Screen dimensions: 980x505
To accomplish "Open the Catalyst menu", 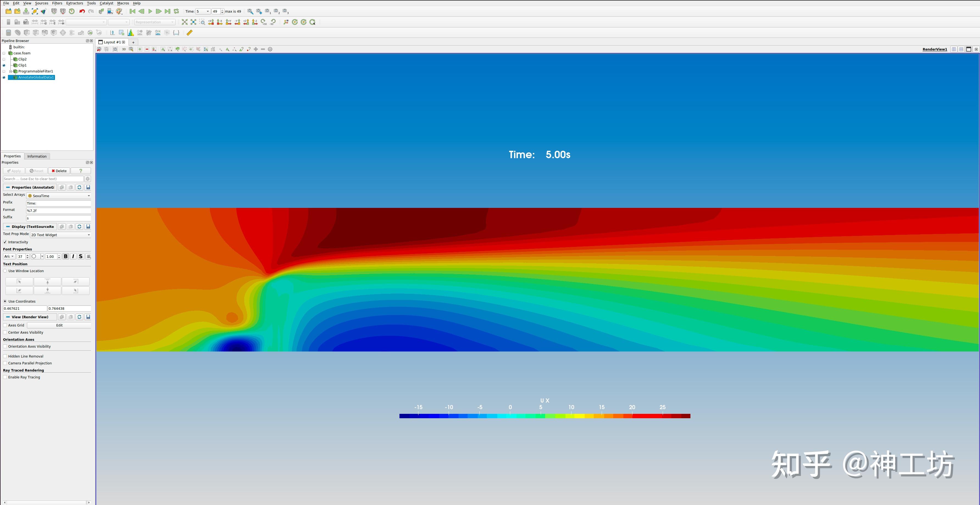I will point(106,3).
